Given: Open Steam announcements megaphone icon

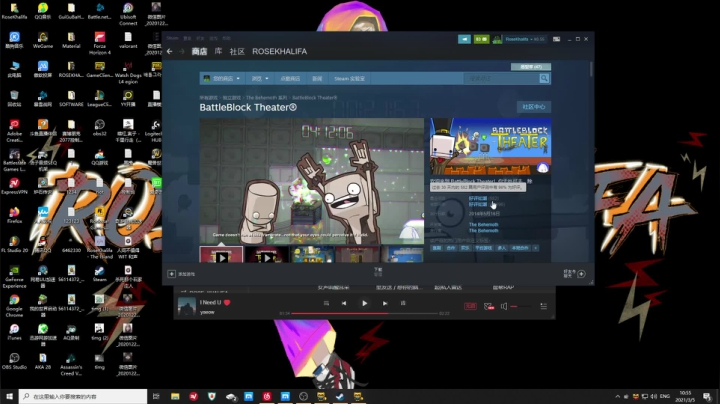Looking at the screenshot, I should [464, 39].
